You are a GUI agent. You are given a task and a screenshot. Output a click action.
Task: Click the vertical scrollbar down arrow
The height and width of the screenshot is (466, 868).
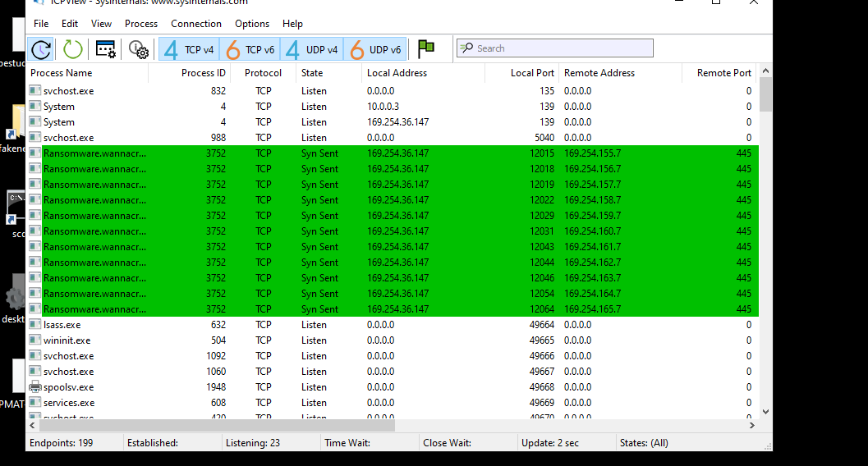click(x=765, y=411)
